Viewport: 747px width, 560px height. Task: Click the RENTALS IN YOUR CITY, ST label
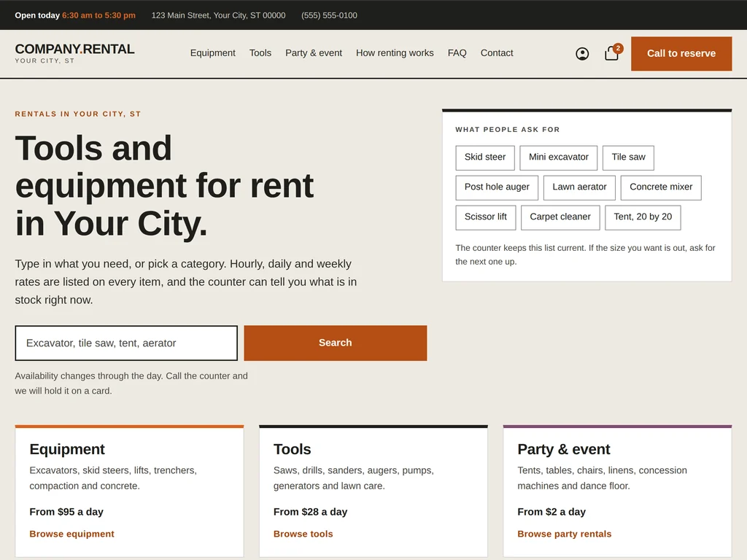pos(77,114)
